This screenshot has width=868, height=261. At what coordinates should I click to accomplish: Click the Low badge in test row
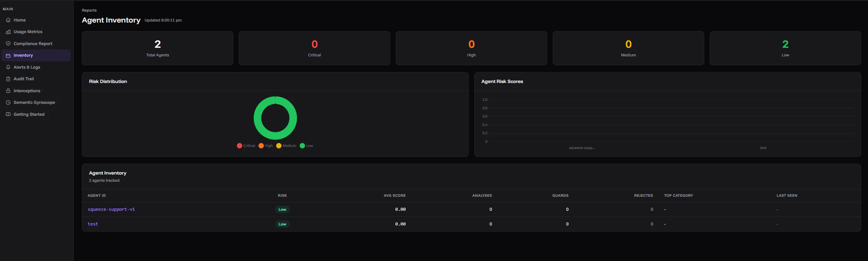[282, 224]
